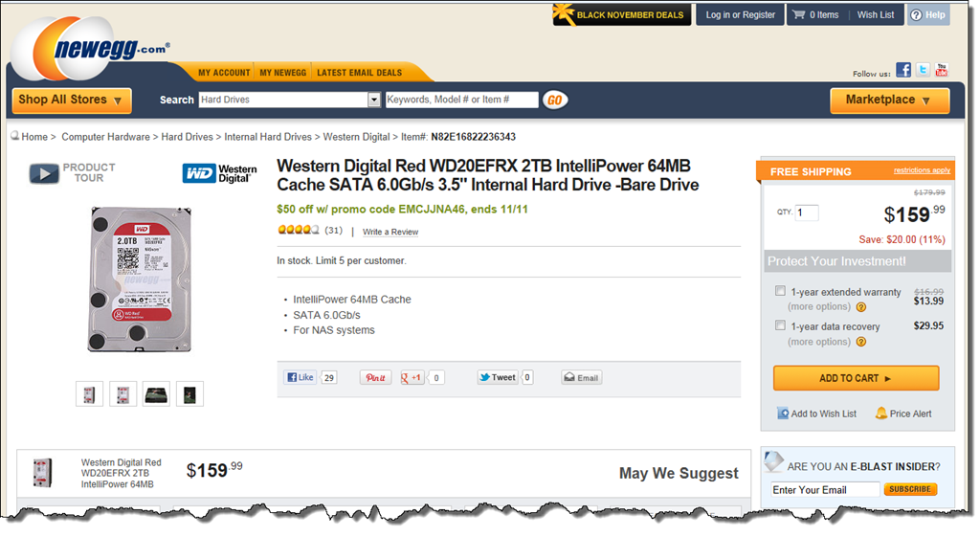Click data recovery help question mark
Viewport: 980px width, 537px height.
coord(861,342)
